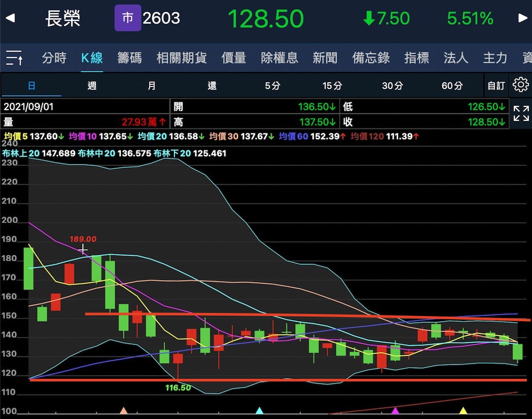This screenshot has width=532, height=419.
Task: Tap the 189.00 high crosshair marker
Action: tap(82, 250)
